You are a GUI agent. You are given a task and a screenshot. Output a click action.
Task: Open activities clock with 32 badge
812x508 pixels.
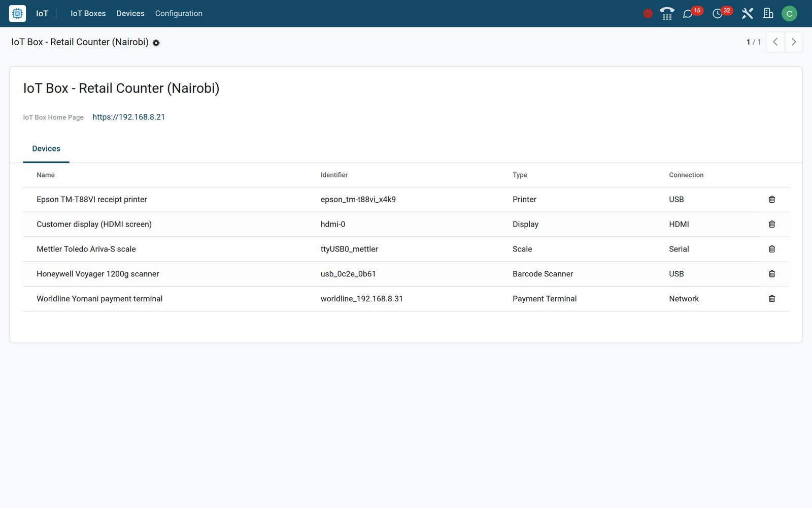(x=722, y=13)
